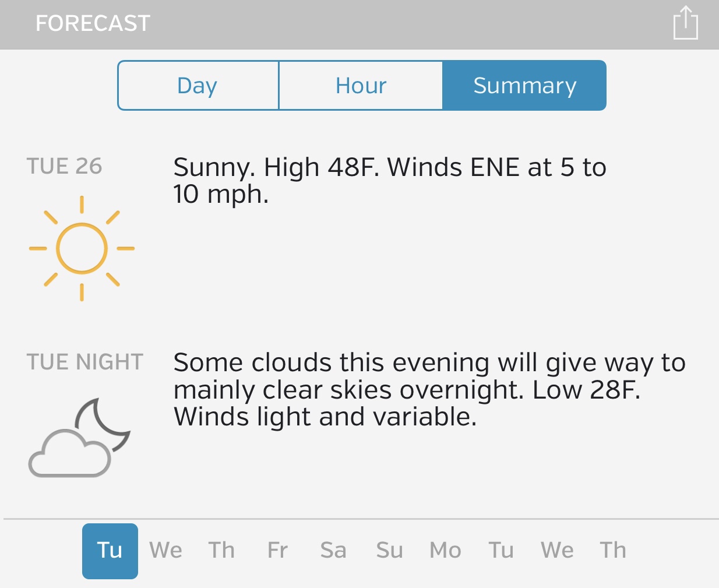This screenshot has width=719, height=588.
Task: Tap the cloud and moon night icon
Action: tap(80, 438)
